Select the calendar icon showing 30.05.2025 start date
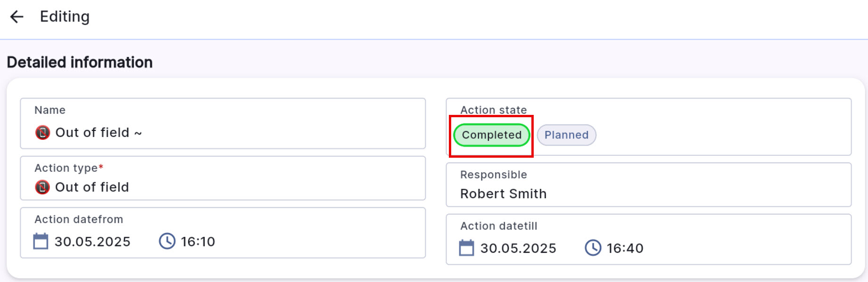The height and width of the screenshot is (282, 868). pyautogui.click(x=41, y=242)
